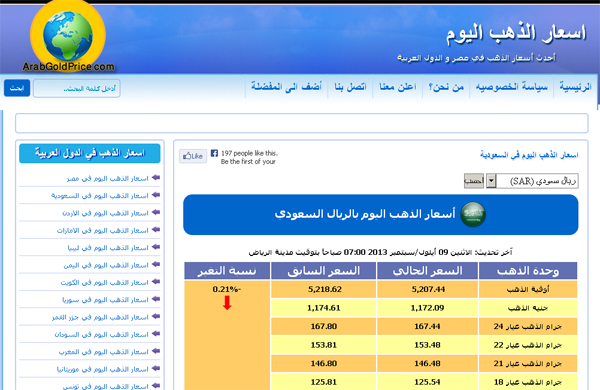Screen dimensions: 600x390
Task: Open سياسة الخصوصيه privacy menu item
Action: pos(511,86)
